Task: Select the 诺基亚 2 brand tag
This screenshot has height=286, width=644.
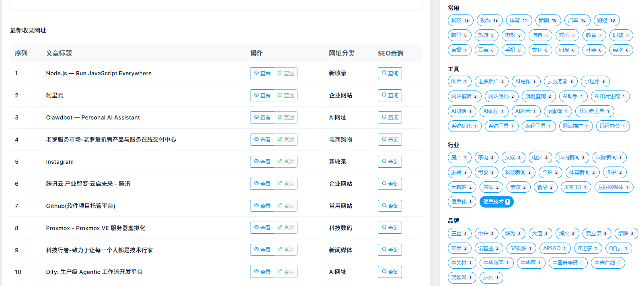Action: 489,248
